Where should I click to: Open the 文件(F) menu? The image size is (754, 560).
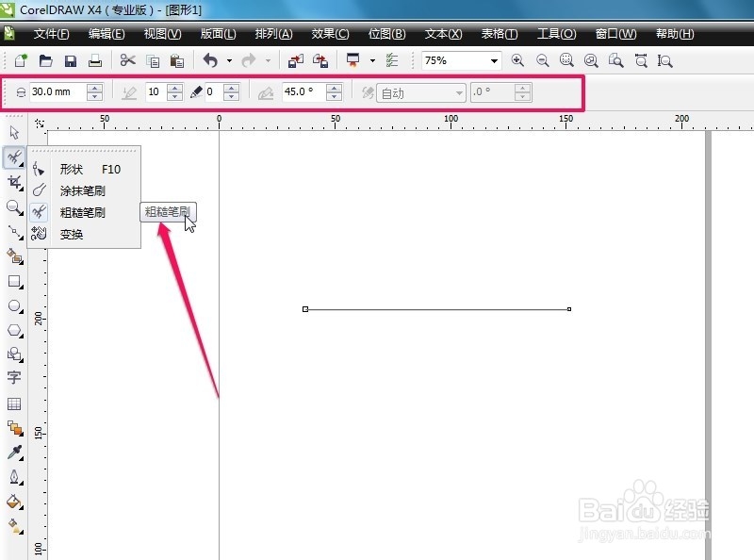(52, 34)
